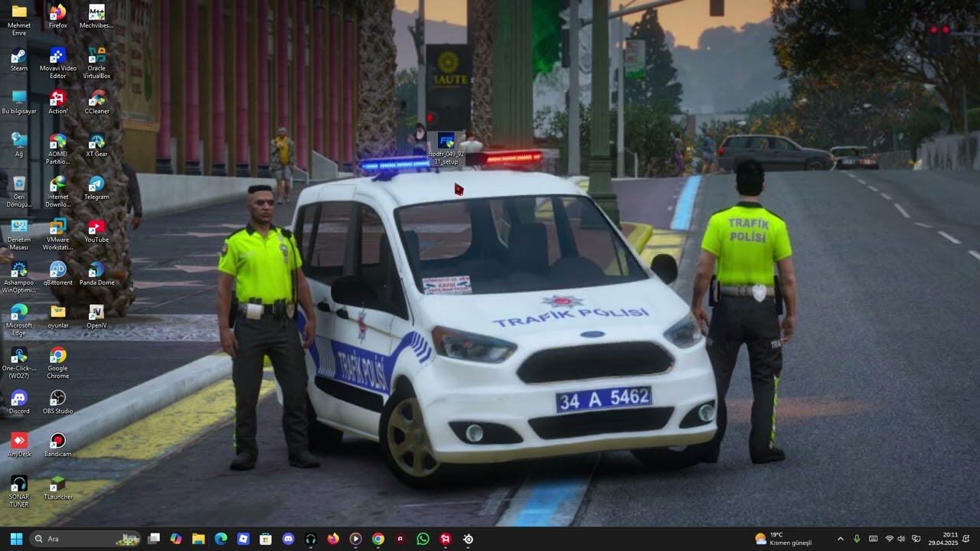
Task: Select the Geri Dönüşüm recycle bin
Action: (x=19, y=191)
